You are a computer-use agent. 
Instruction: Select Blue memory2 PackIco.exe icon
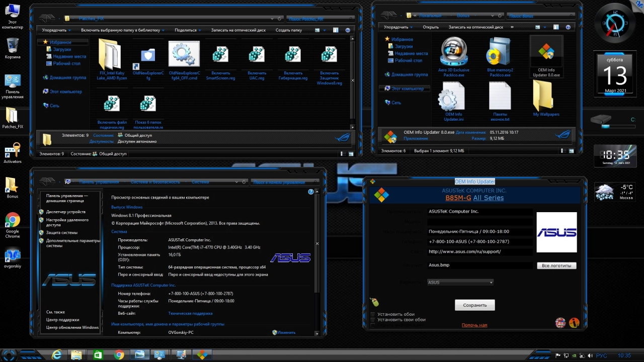point(500,52)
